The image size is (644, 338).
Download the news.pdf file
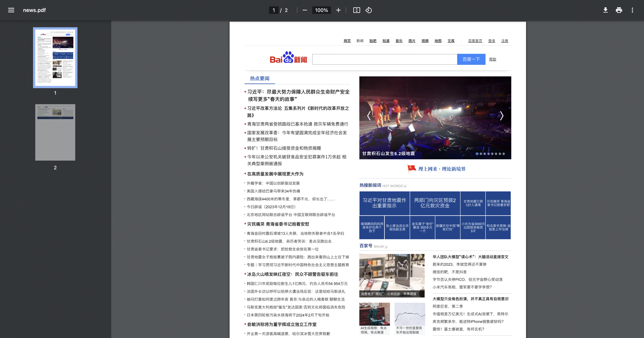point(605,10)
